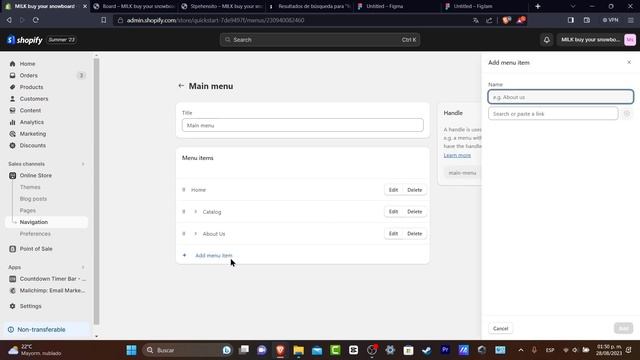
Task: Grab the About Us drag handle
Action: [184, 234]
